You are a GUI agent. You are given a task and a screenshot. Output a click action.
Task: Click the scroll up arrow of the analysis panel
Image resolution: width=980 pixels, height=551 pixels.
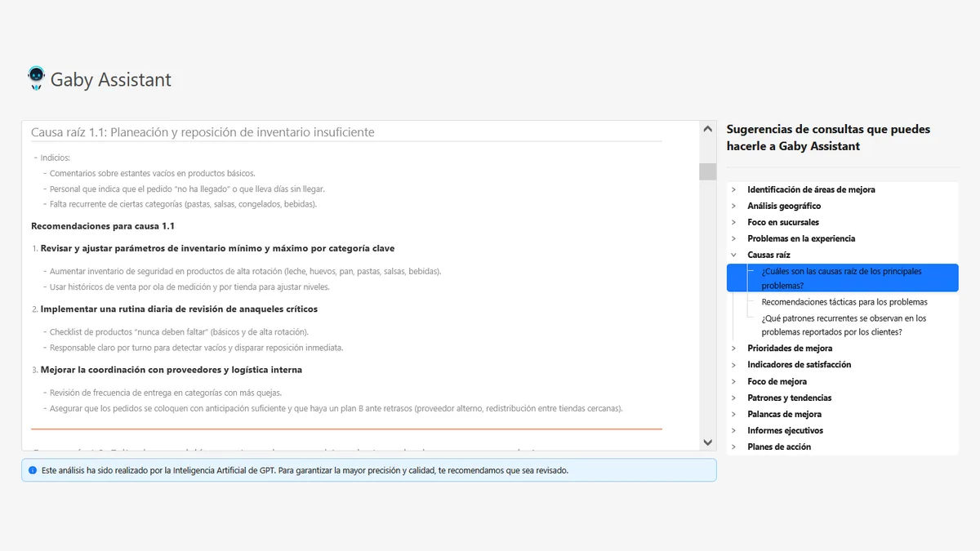(707, 129)
